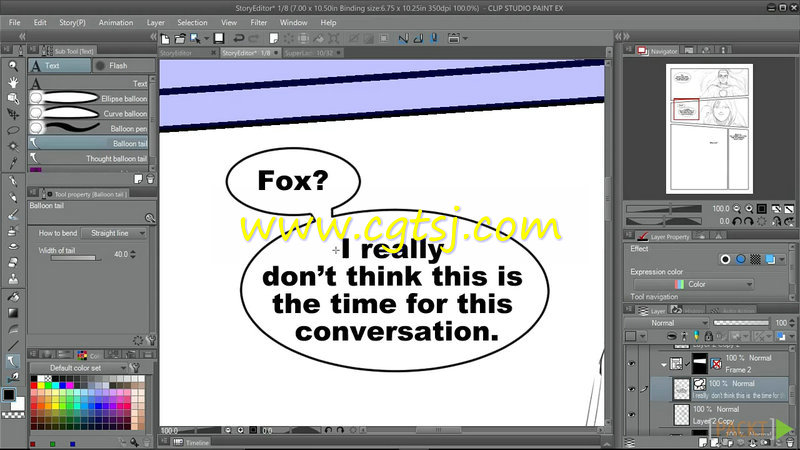The image size is (800, 450).
Task: Select the Move layer tool
Action: [x=13, y=114]
